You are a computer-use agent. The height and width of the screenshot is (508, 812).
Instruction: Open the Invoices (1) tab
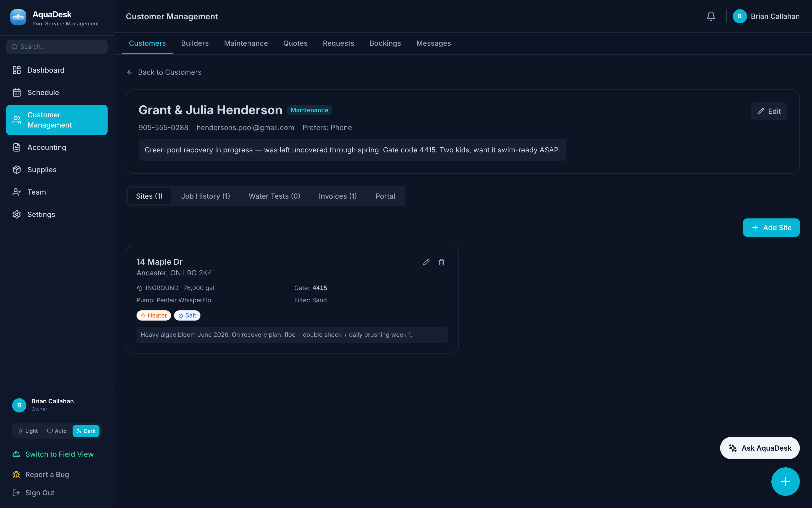338,196
